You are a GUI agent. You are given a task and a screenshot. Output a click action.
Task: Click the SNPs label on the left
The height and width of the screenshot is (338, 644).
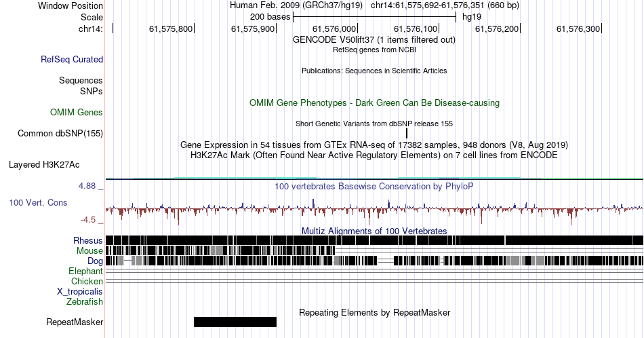(x=92, y=91)
